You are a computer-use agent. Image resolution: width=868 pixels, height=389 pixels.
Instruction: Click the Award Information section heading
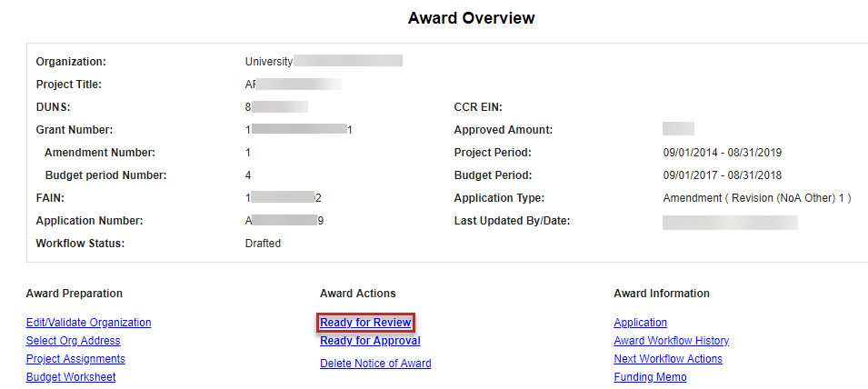tap(662, 294)
